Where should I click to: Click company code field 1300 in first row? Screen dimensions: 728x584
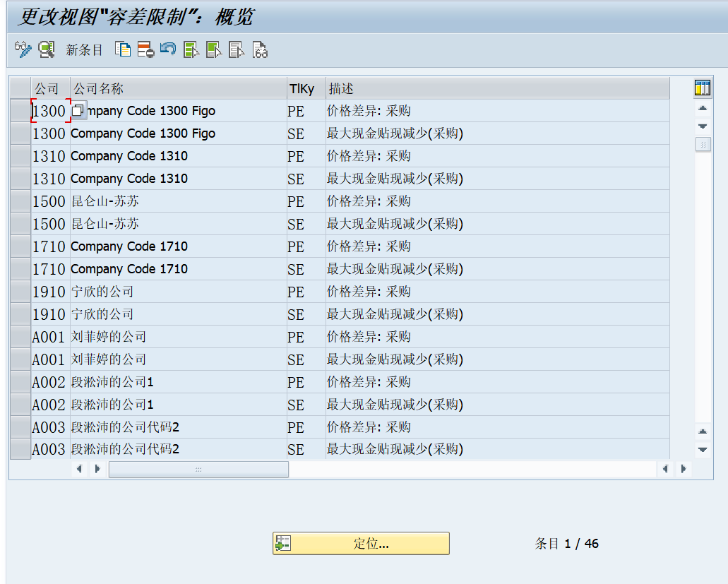[51, 111]
